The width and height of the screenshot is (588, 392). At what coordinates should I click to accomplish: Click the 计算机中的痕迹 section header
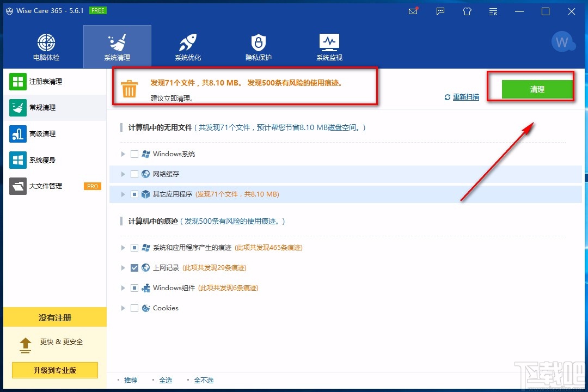tap(153, 222)
